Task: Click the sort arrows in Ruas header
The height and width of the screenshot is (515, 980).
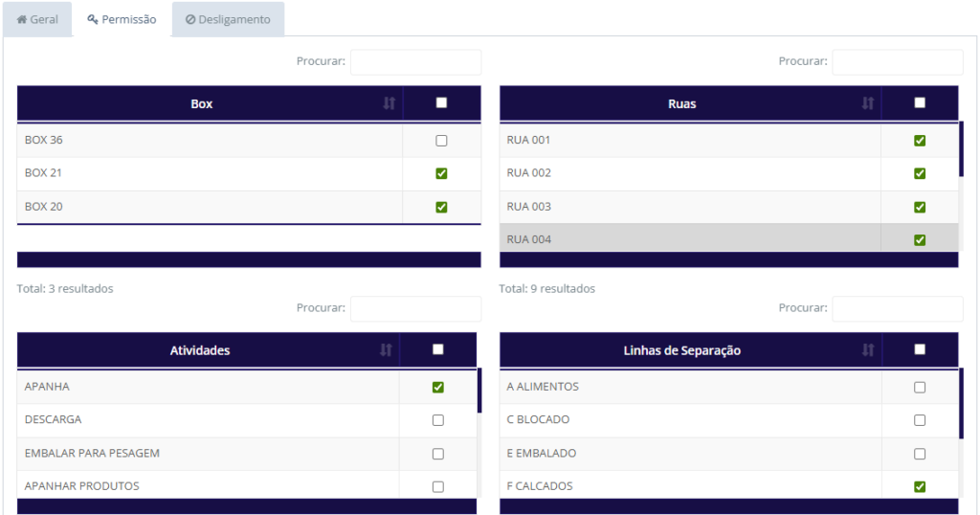Action: point(868,103)
